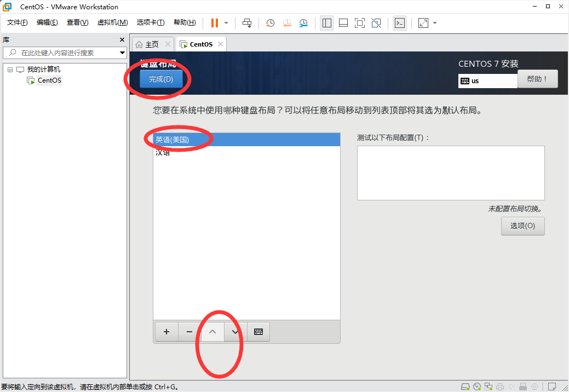Move the selected layout up

pos(212,332)
